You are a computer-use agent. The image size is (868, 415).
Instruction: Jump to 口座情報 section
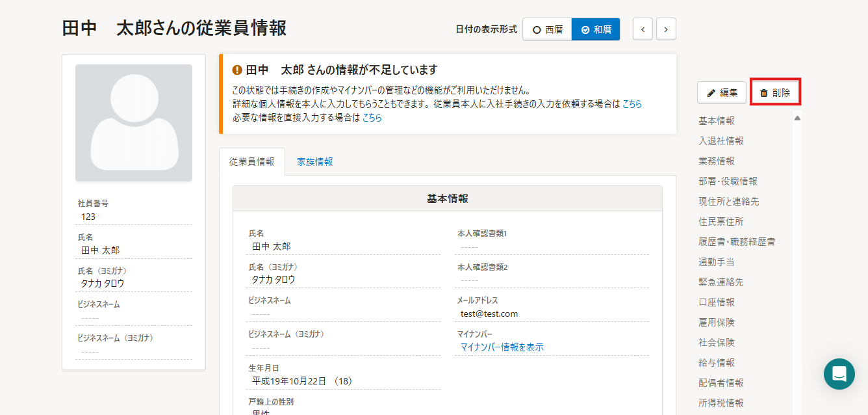pos(717,302)
